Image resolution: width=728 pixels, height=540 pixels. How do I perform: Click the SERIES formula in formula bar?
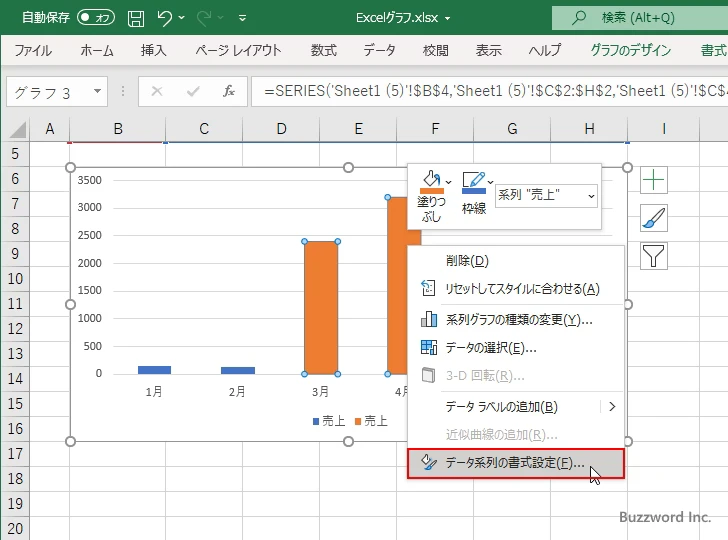(490, 91)
